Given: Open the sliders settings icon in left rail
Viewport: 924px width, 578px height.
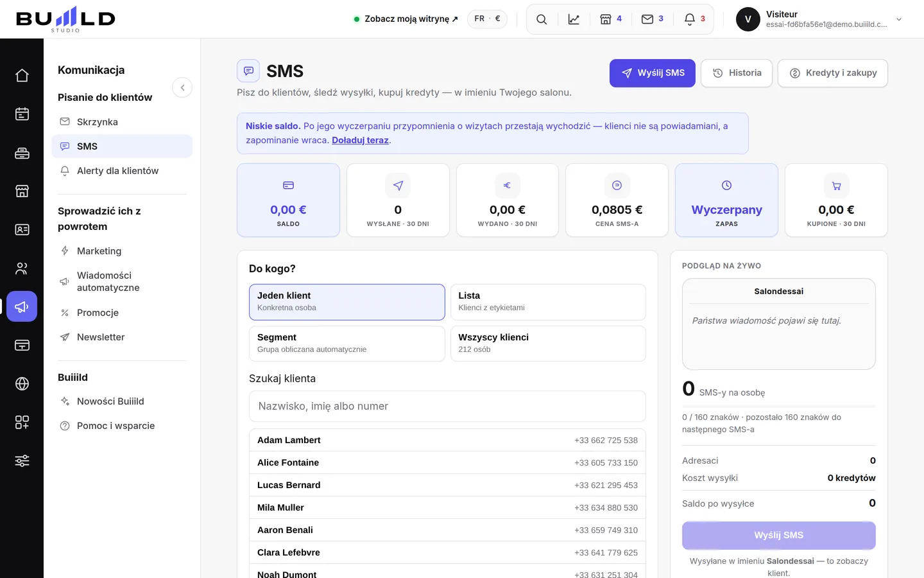Looking at the screenshot, I should tap(22, 460).
